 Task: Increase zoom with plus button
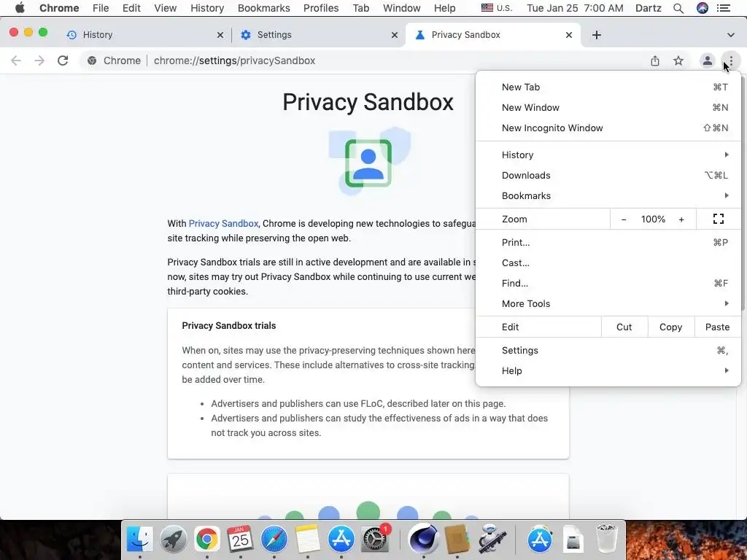(x=681, y=219)
